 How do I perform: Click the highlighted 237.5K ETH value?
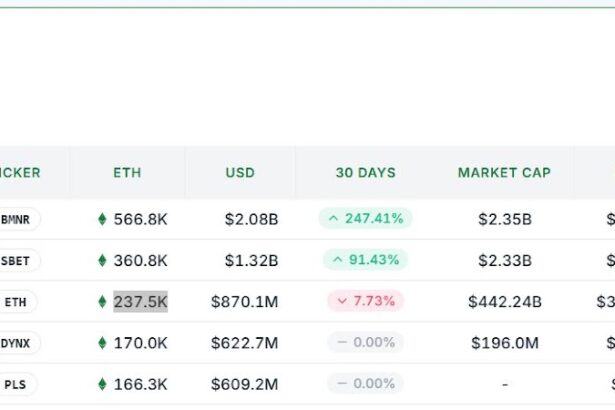point(140,301)
